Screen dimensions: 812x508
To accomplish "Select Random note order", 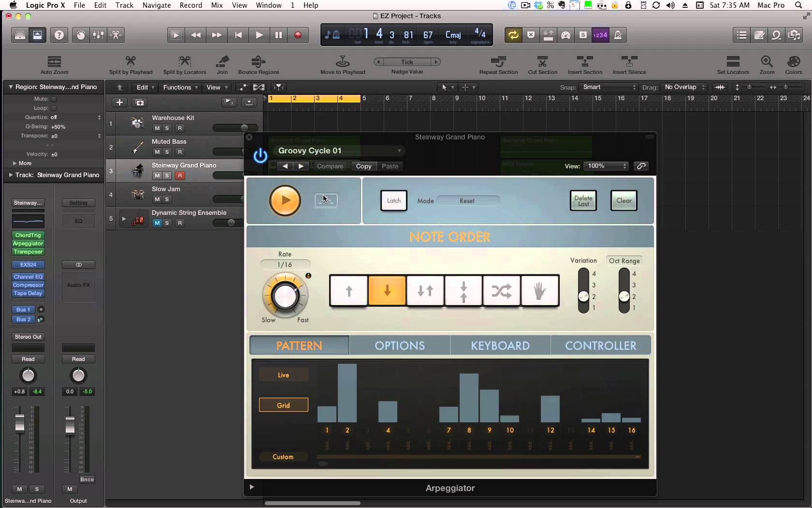I will click(502, 291).
